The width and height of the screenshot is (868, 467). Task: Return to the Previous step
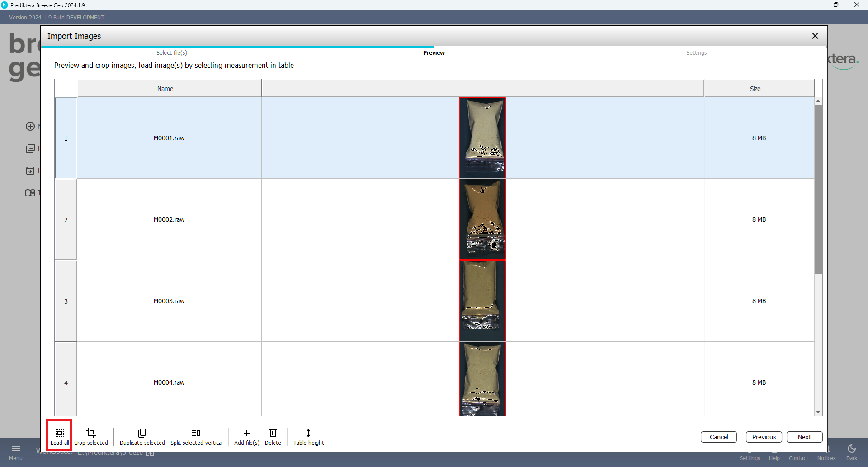coord(764,437)
